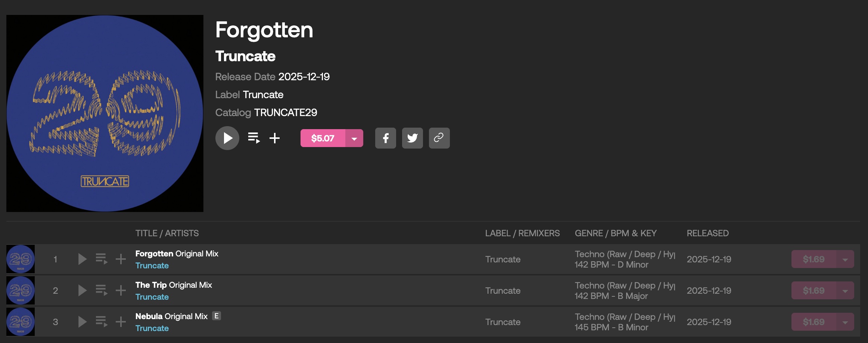Open The Trip track thumbnail
This screenshot has width=868, height=343.
coord(21,290)
